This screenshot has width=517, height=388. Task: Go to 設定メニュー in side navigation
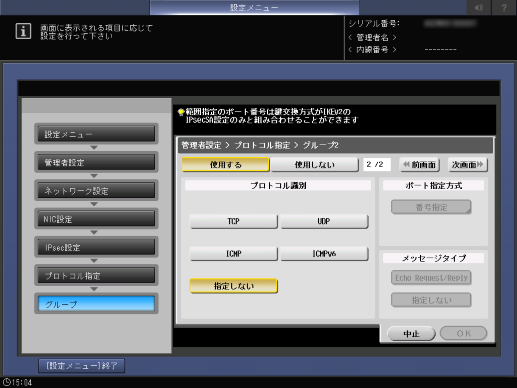pyautogui.click(x=96, y=134)
